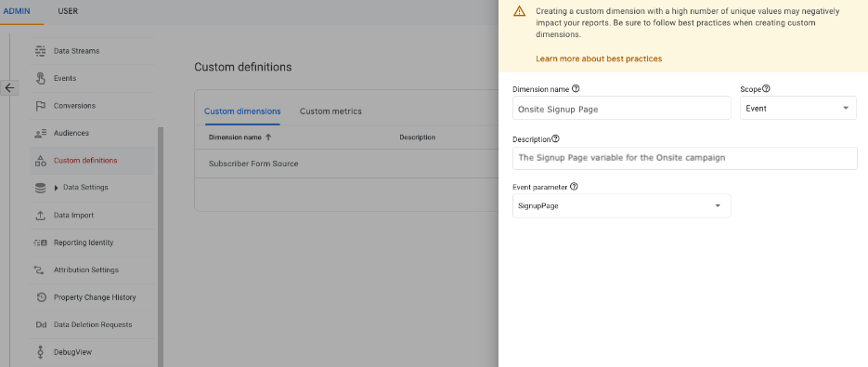Click the warning triangle icon in banner
Viewport: 868px width, 367px height.
pos(519,11)
